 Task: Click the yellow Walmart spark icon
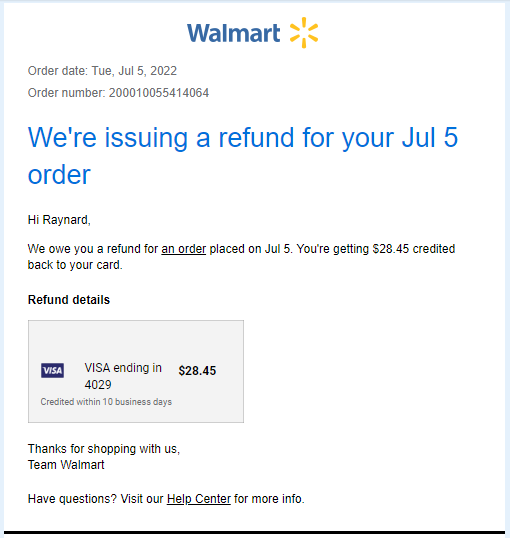pos(304,33)
